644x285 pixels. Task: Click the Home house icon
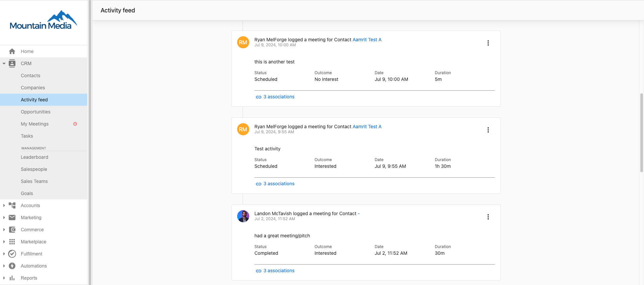[12, 51]
